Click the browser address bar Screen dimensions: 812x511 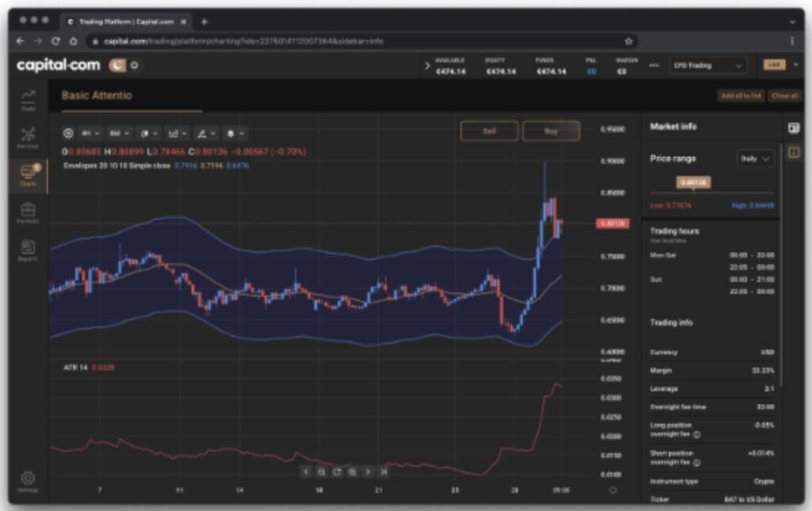click(x=357, y=40)
